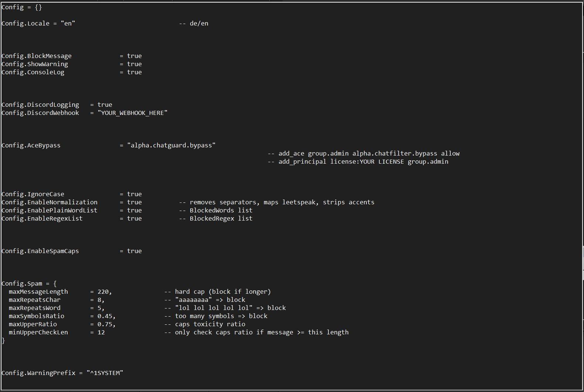Click the true value of Config.EnablePlainWordList
Screen dimensions: 584x392
coord(134,210)
